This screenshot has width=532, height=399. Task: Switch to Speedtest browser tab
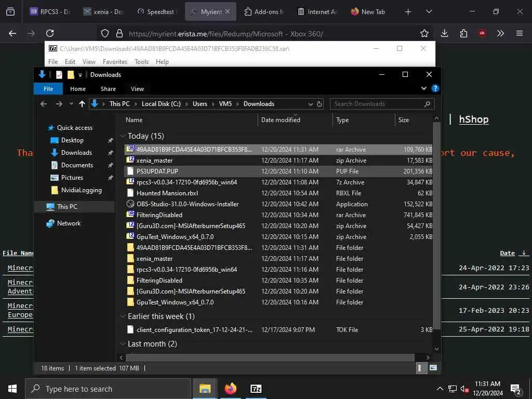click(x=156, y=12)
